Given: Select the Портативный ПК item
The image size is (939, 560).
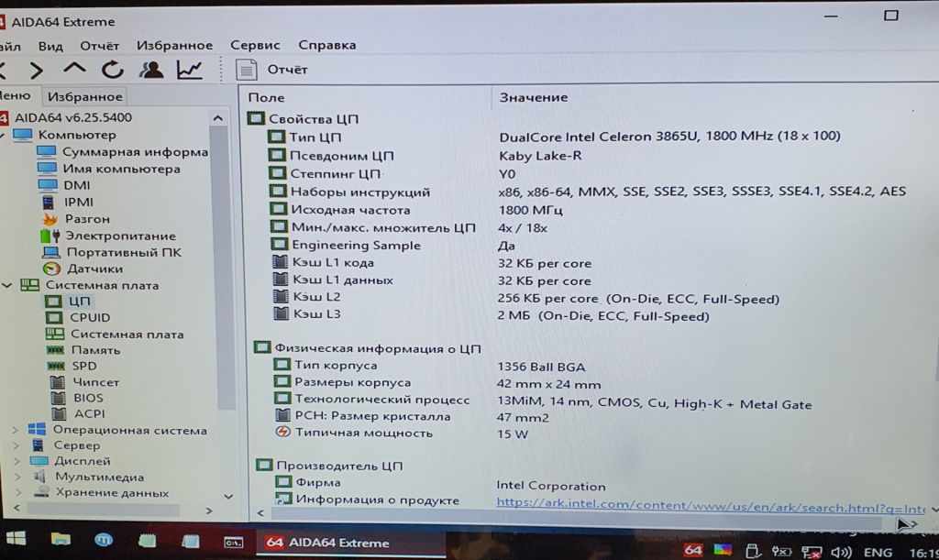Looking at the screenshot, I should pyautogui.click(x=124, y=252).
